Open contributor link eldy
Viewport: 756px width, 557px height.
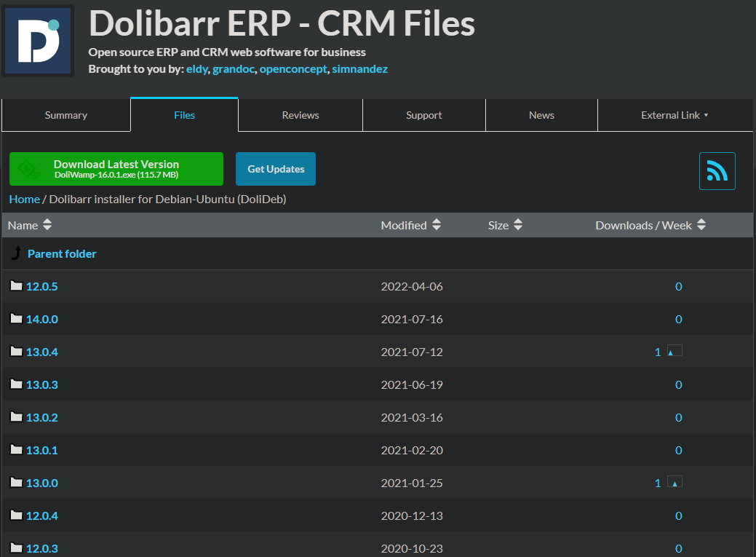click(x=196, y=68)
